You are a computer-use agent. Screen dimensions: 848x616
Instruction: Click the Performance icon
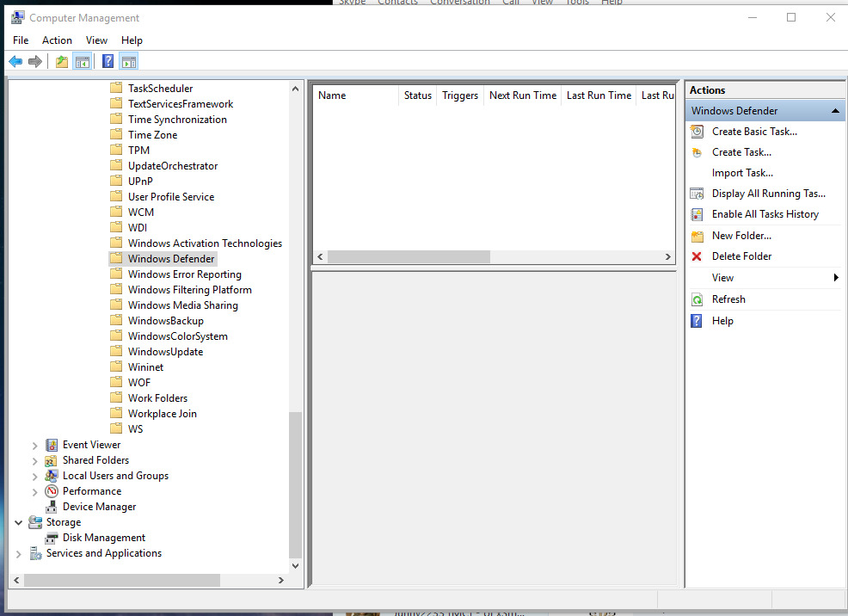coord(52,491)
